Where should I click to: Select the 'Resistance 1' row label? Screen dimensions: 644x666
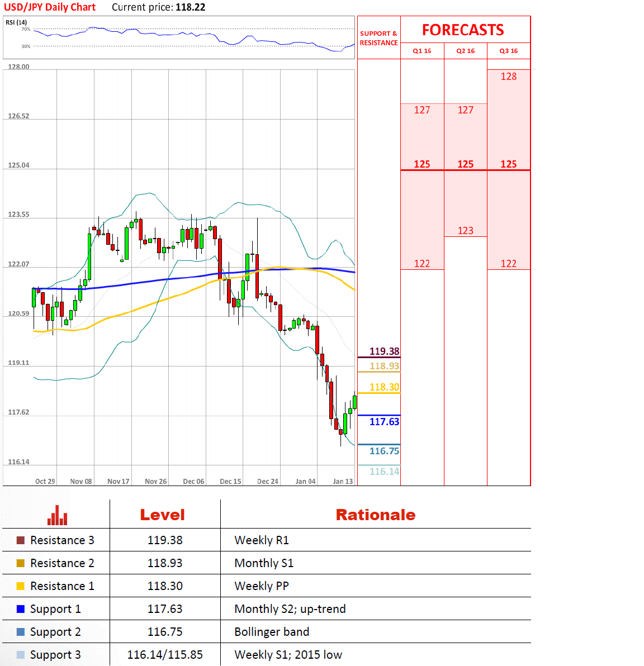pyautogui.click(x=62, y=586)
